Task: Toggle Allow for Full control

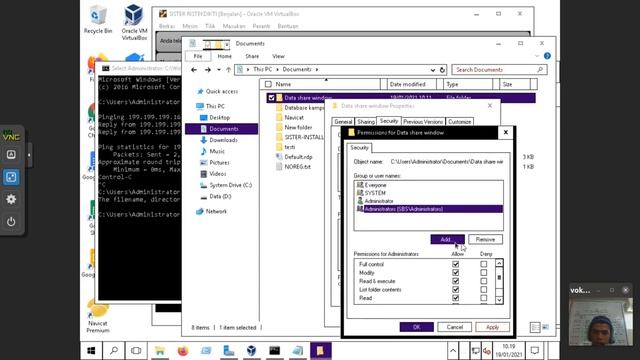Action: pyautogui.click(x=456, y=264)
